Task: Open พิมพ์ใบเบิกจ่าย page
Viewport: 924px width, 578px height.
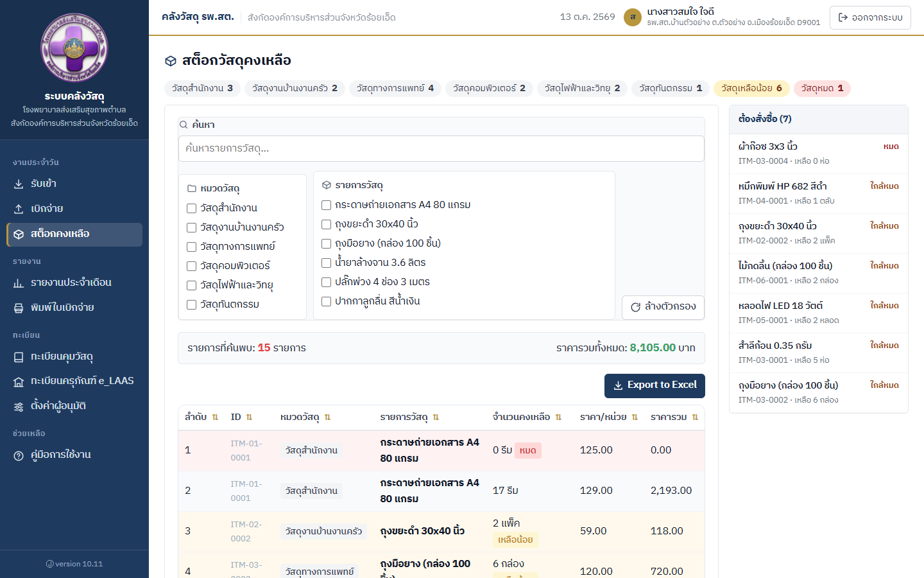Action: pos(74,308)
